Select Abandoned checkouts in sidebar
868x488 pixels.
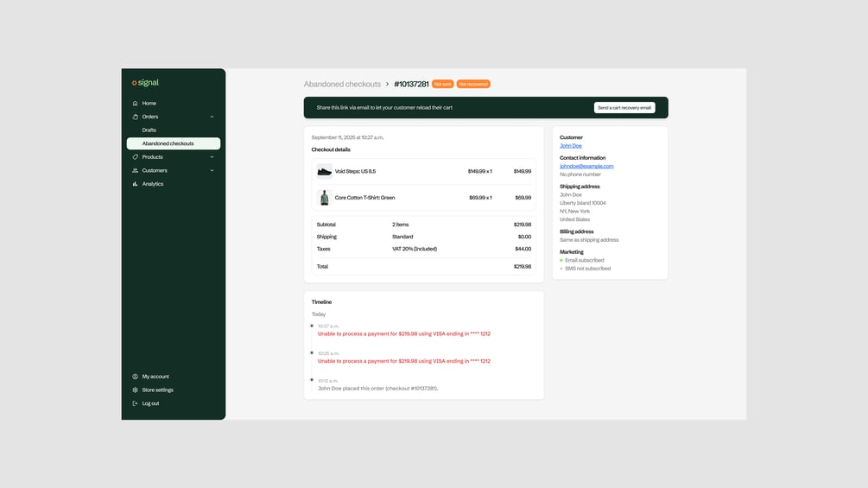tap(174, 143)
